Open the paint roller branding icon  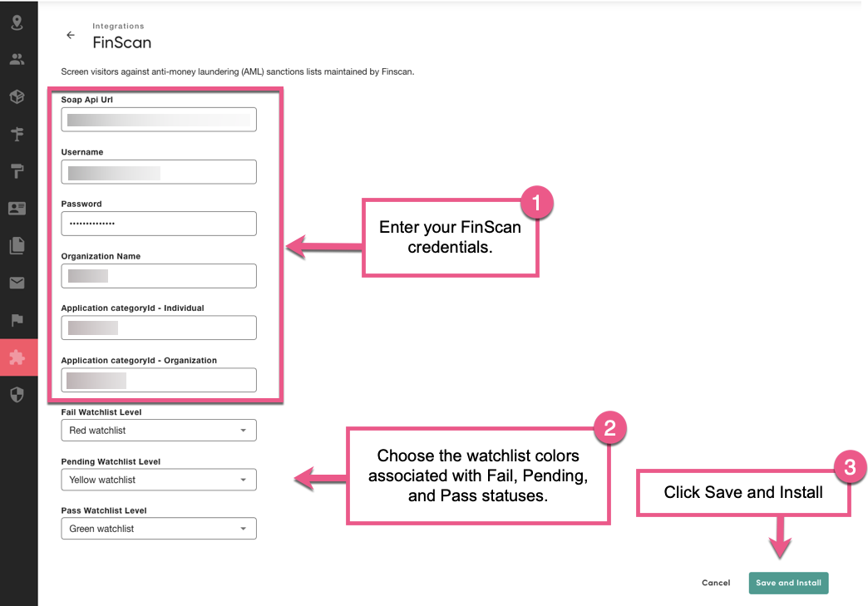pos(17,171)
